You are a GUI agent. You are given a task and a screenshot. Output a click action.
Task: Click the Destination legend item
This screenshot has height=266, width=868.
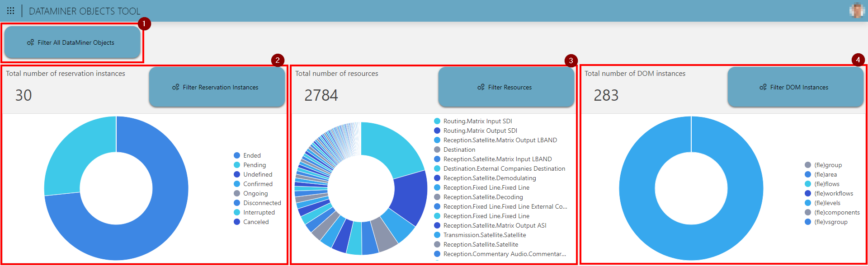455,149
